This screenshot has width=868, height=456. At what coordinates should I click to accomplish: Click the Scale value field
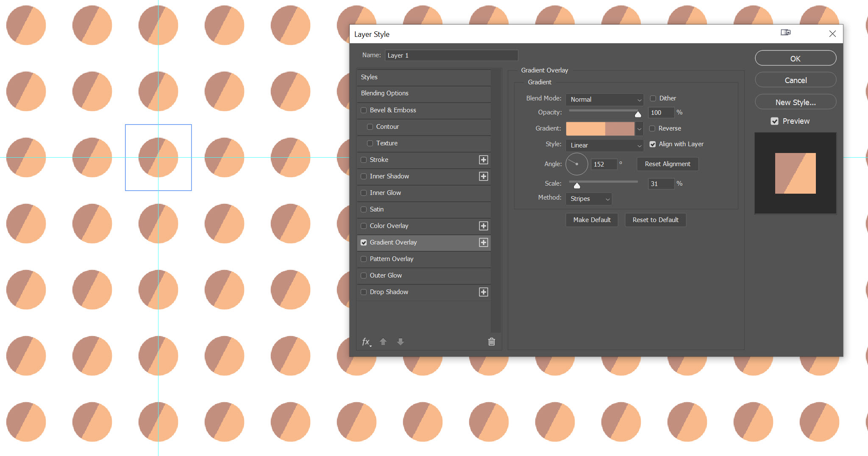point(661,184)
